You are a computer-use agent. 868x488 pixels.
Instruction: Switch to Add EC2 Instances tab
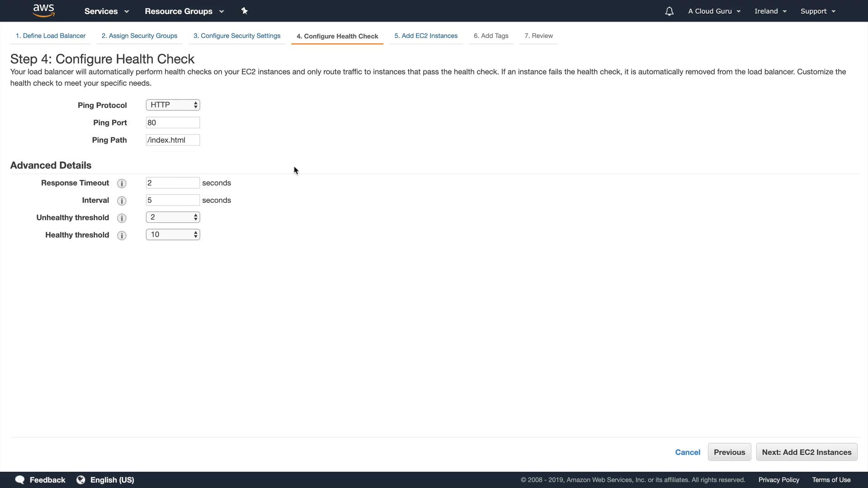pos(425,36)
